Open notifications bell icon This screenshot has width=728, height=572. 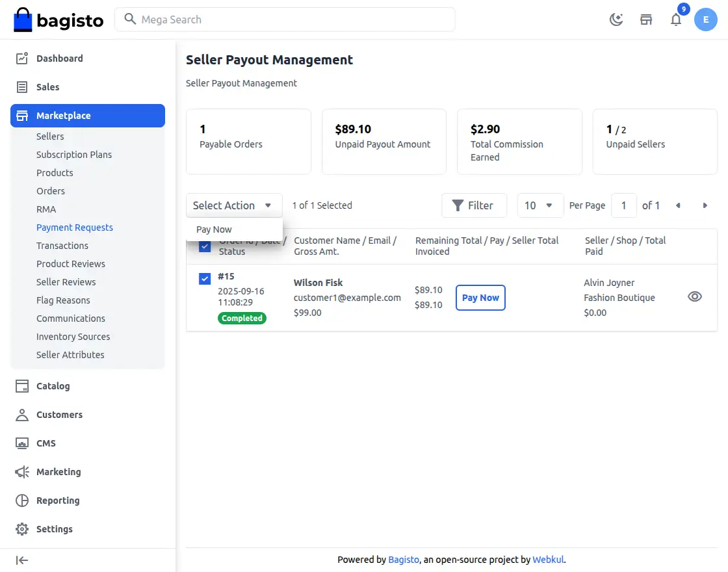click(676, 19)
